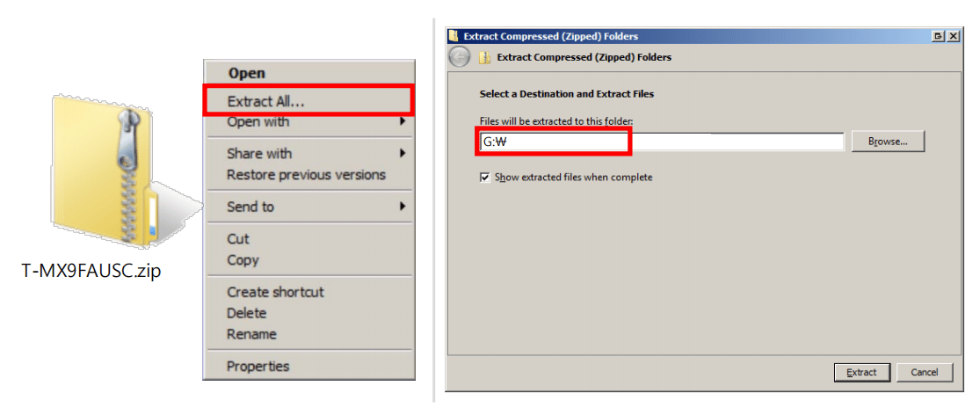
Task: Click the zipped folder icon in dialog header
Action: pos(483,58)
